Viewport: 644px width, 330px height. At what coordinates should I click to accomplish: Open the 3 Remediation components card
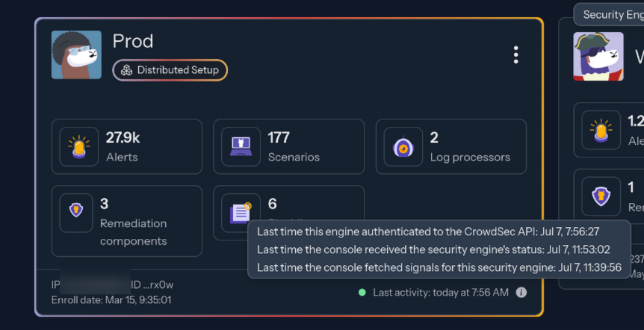coord(127,221)
